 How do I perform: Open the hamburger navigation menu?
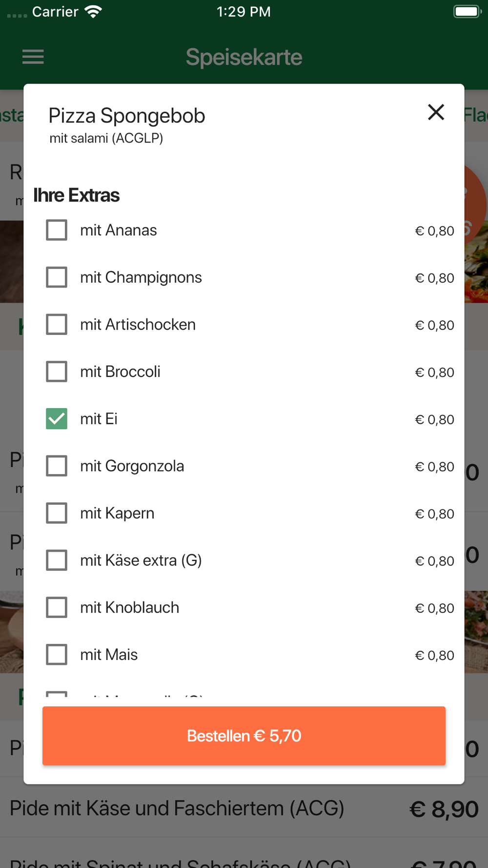click(33, 57)
